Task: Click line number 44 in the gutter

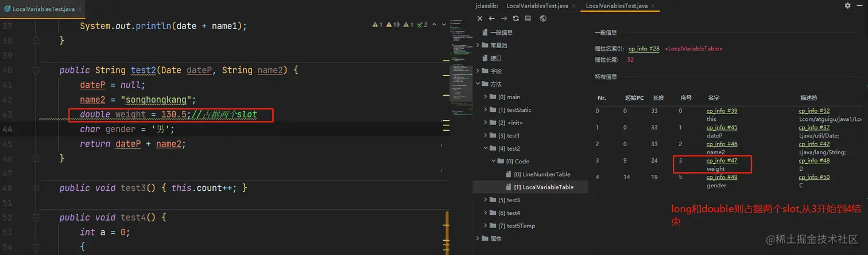Action: pos(7,129)
